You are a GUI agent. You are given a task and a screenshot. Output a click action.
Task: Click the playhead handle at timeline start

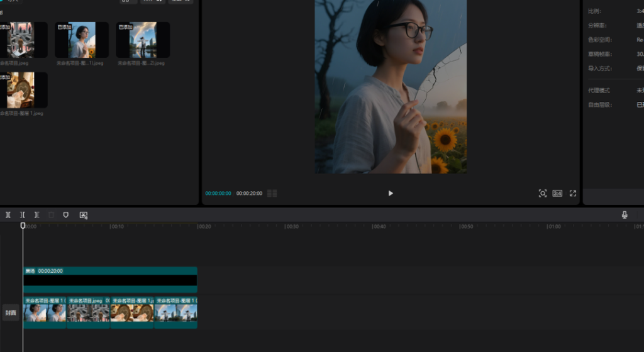(23, 225)
